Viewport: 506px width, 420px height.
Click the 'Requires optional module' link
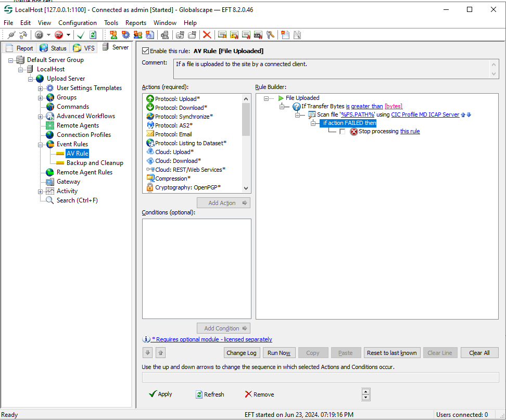pyautogui.click(x=212, y=339)
